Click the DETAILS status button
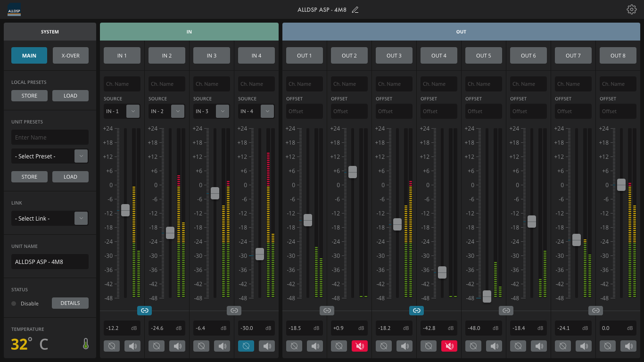Image resolution: width=644 pixels, height=362 pixels. coord(70,303)
